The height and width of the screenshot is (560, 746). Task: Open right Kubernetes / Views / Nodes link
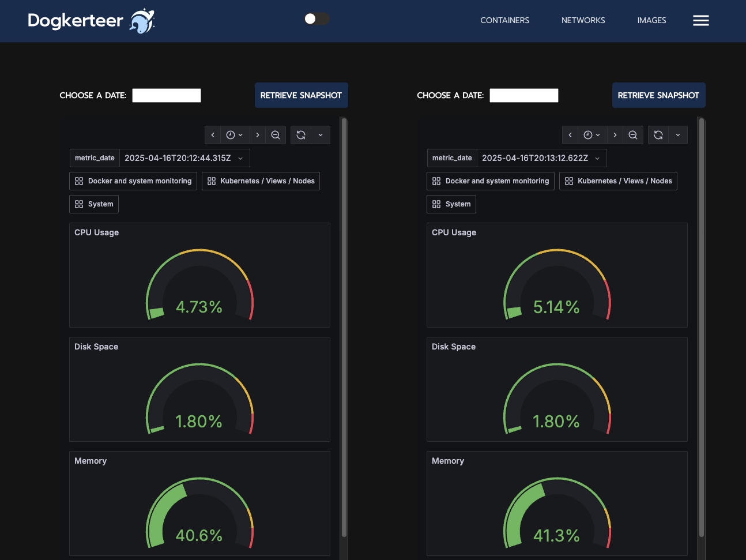pos(618,181)
